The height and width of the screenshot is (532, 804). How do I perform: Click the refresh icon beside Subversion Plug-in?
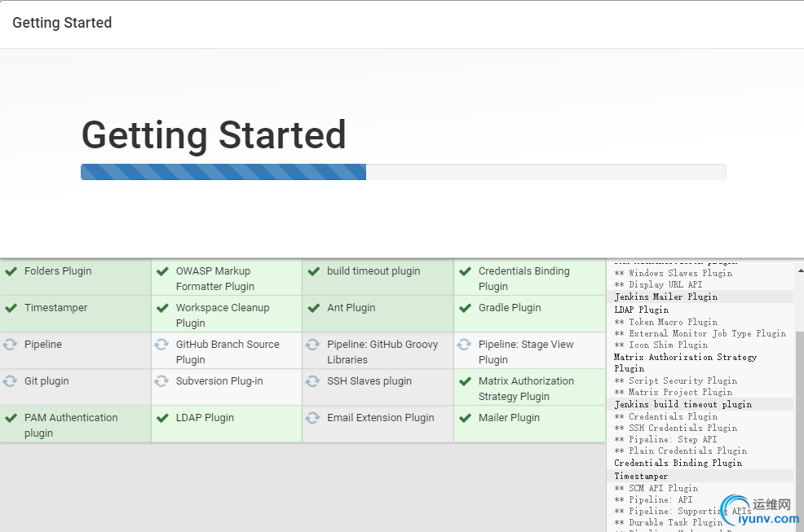point(162,381)
